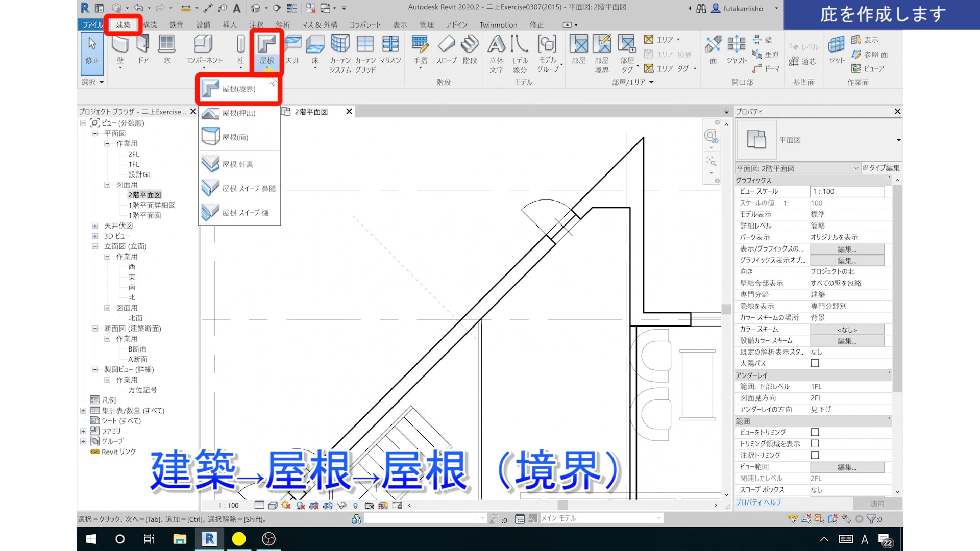Screen dimensions: 980x551
Task: Click the タイプ編集 button
Action: click(x=881, y=168)
